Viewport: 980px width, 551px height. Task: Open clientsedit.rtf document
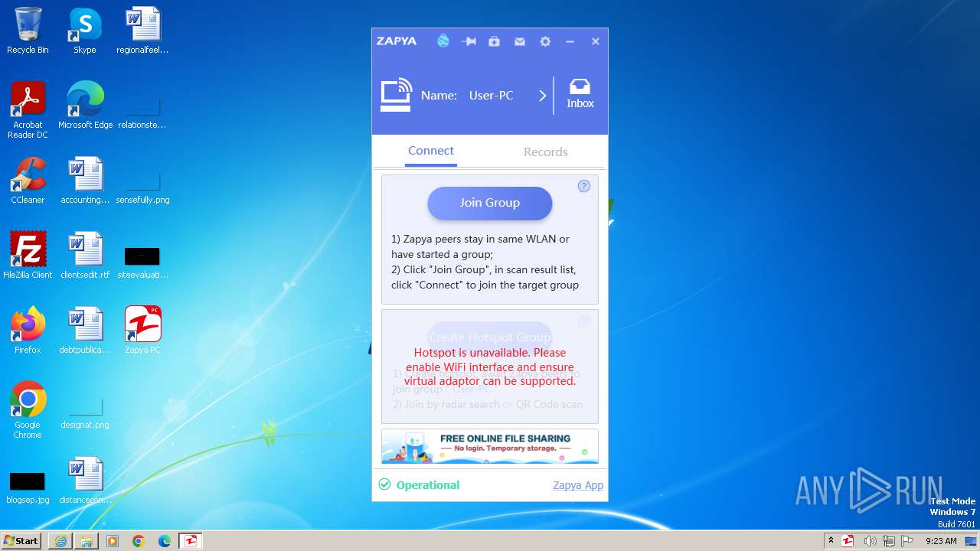(x=85, y=256)
